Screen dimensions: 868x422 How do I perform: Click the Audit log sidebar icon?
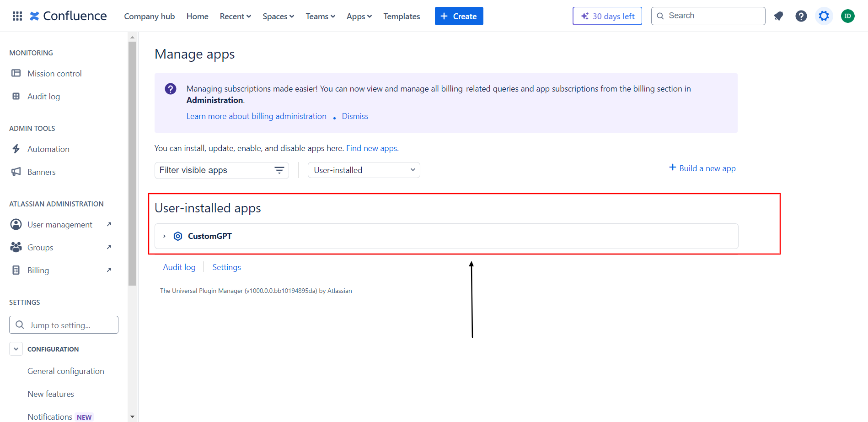(x=16, y=96)
